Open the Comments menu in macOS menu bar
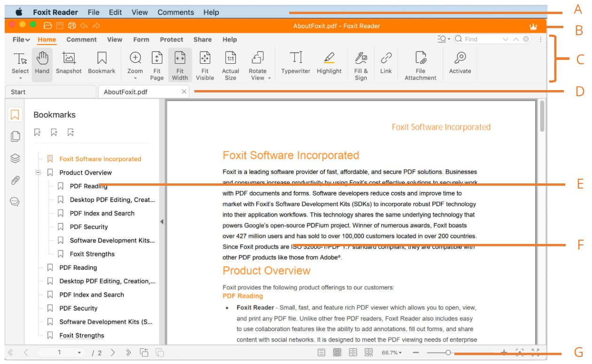This screenshot has width=592, height=364. pos(176,12)
